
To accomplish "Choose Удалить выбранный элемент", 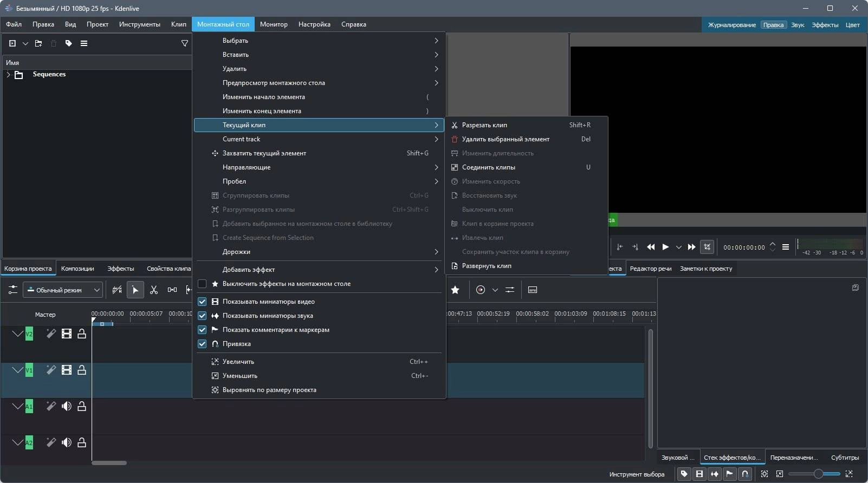I will [526, 139].
